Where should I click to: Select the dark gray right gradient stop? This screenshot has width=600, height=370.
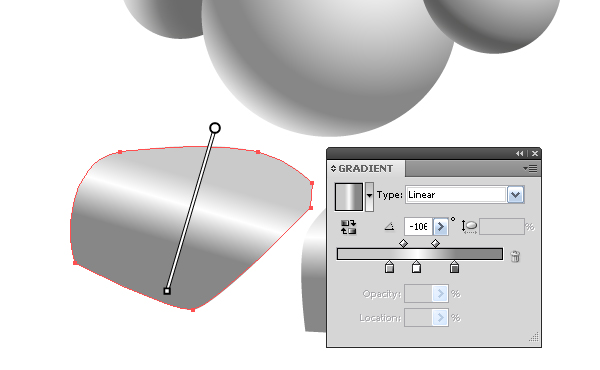click(454, 267)
